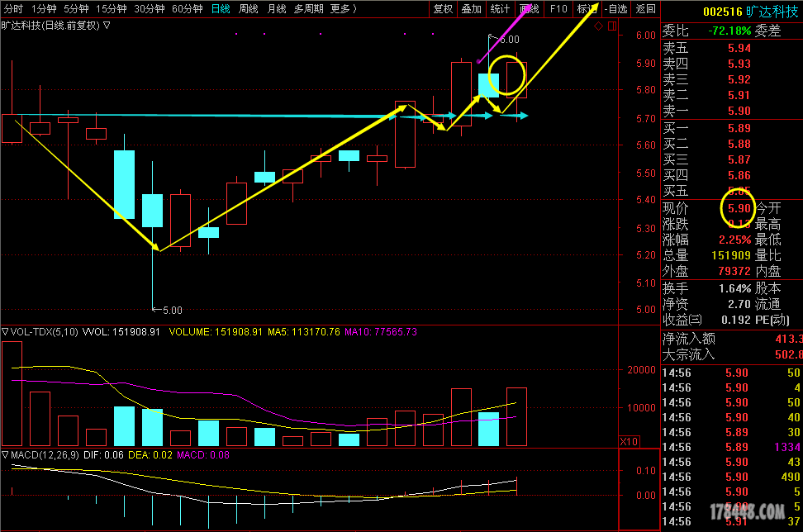This screenshot has width=803, height=532.
Task: Click the 买一 price 5.89
Action: click(739, 129)
